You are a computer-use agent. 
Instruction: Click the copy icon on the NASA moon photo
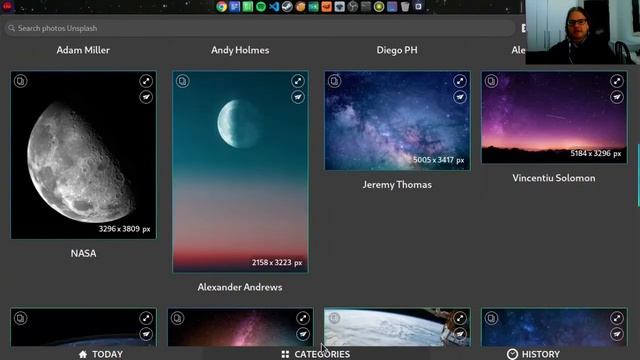(20, 81)
